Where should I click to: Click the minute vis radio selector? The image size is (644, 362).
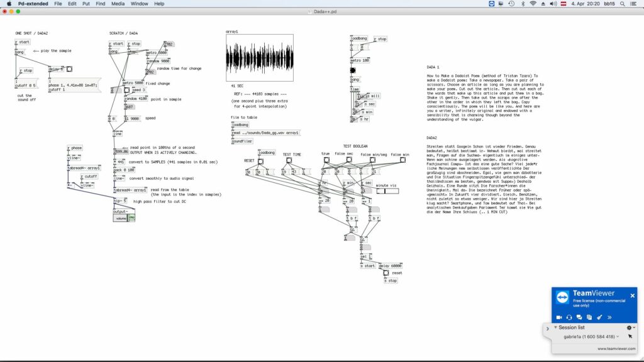[x=387, y=191]
